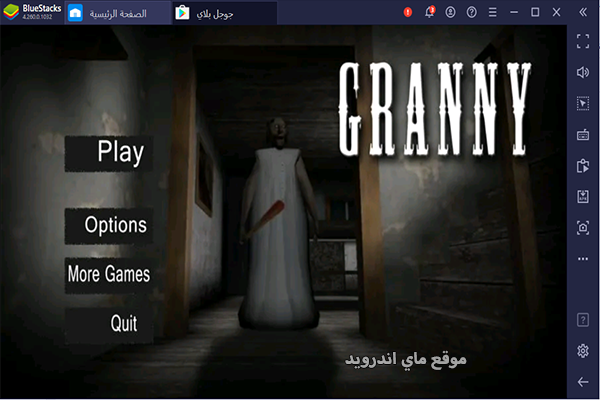Toggle fullscreen mode icon
The height and width of the screenshot is (400, 600).
(x=583, y=41)
